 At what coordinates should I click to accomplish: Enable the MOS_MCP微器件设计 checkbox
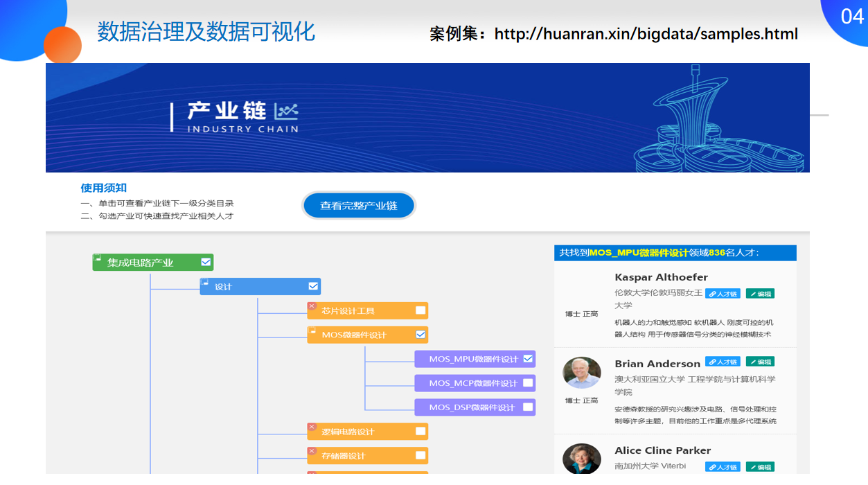click(528, 382)
